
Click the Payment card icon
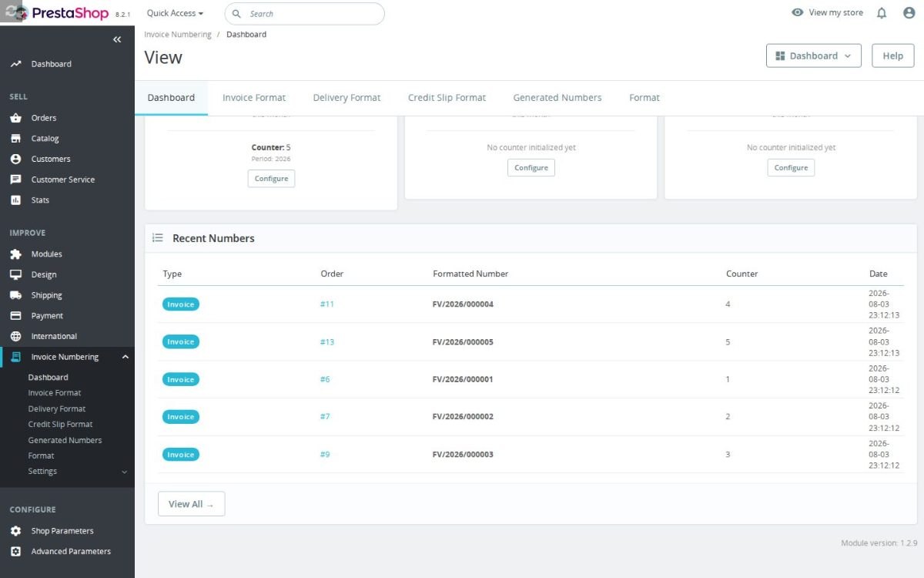coord(15,316)
